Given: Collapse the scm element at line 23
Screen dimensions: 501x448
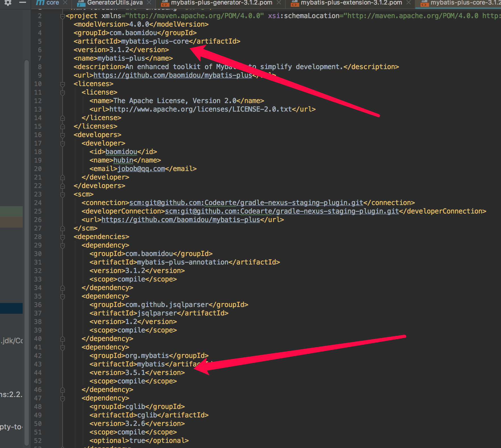Looking at the screenshot, I should (62, 194).
